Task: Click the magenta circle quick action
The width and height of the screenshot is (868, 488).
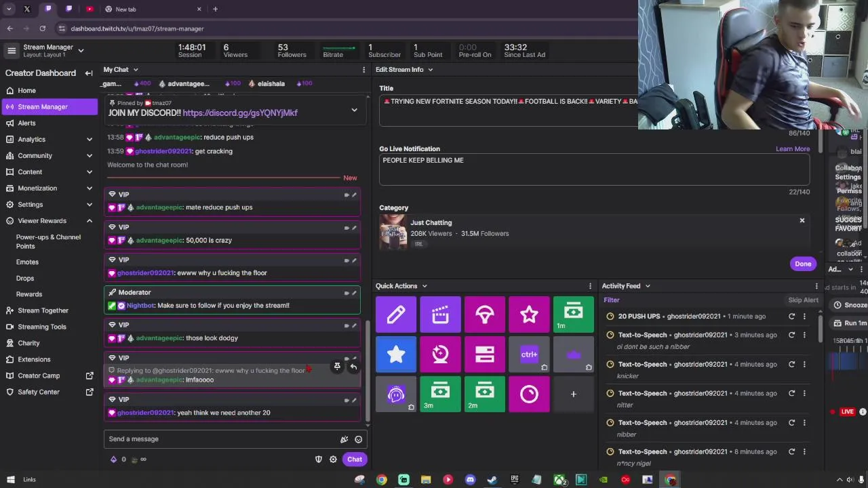Action: click(529, 394)
